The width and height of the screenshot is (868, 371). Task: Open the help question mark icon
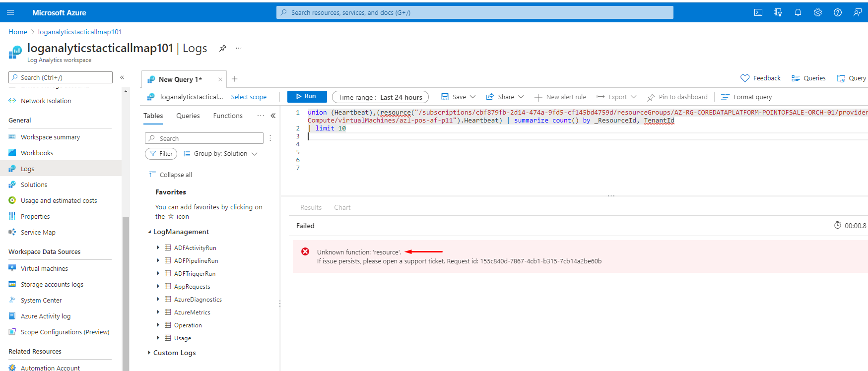click(x=838, y=12)
